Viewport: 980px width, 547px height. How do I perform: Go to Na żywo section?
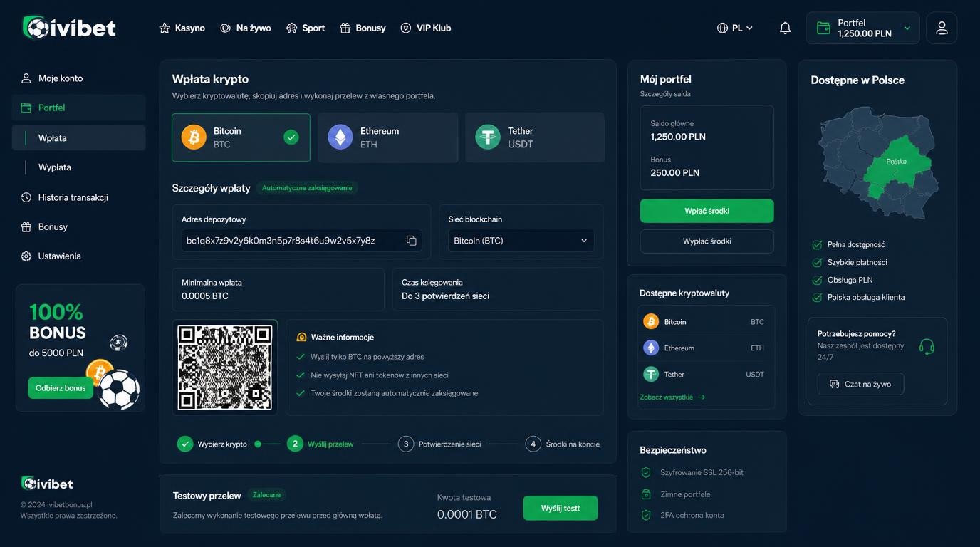[246, 28]
